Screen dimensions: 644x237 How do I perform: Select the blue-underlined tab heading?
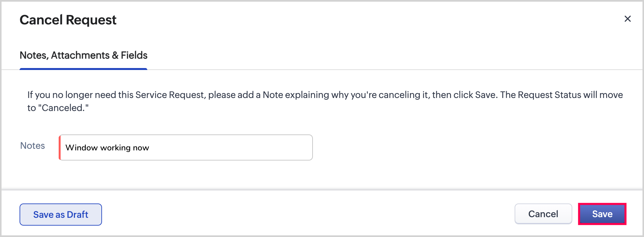coord(83,55)
